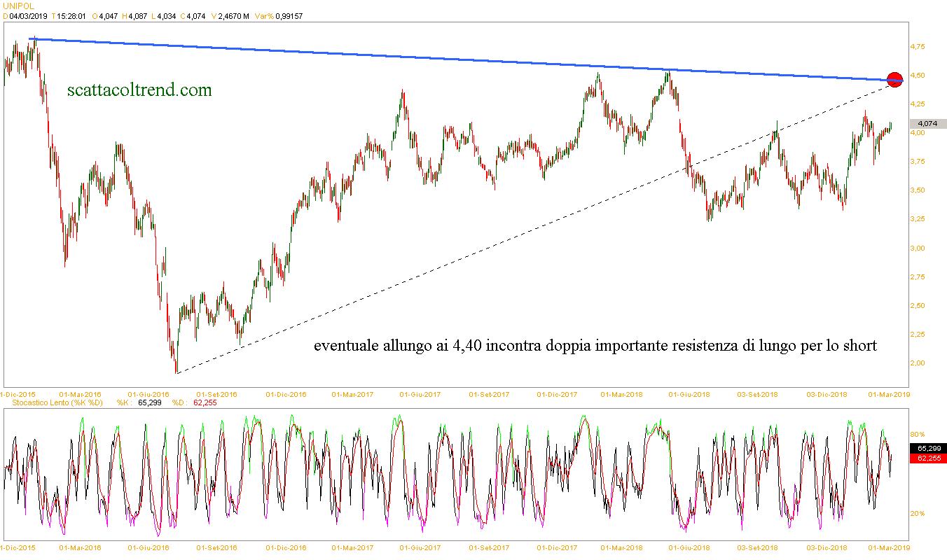Click the 80% level label
Screen dimensions: 947x560
click(x=917, y=434)
